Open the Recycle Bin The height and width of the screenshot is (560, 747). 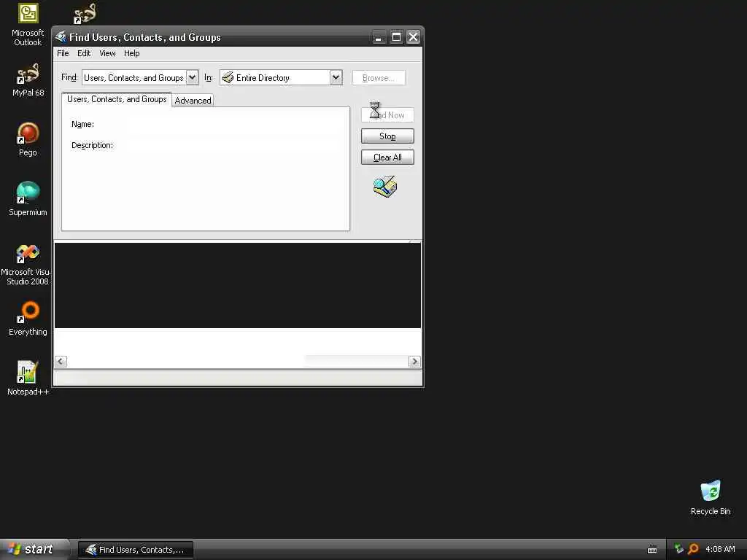click(x=711, y=498)
